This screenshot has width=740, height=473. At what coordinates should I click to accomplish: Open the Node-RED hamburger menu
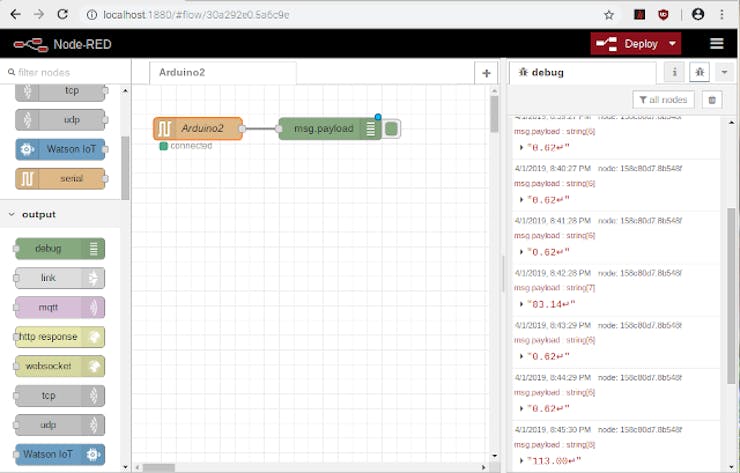point(716,44)
